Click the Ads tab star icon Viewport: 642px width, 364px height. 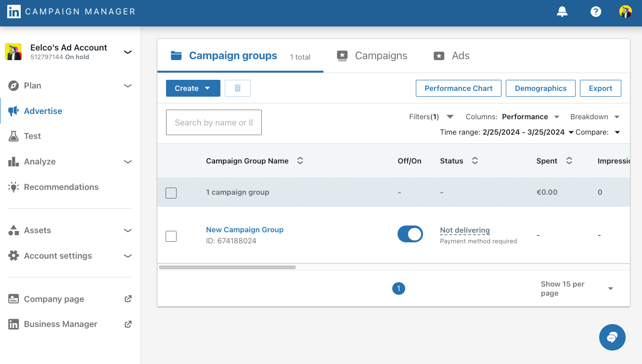(x=439, y=56)
